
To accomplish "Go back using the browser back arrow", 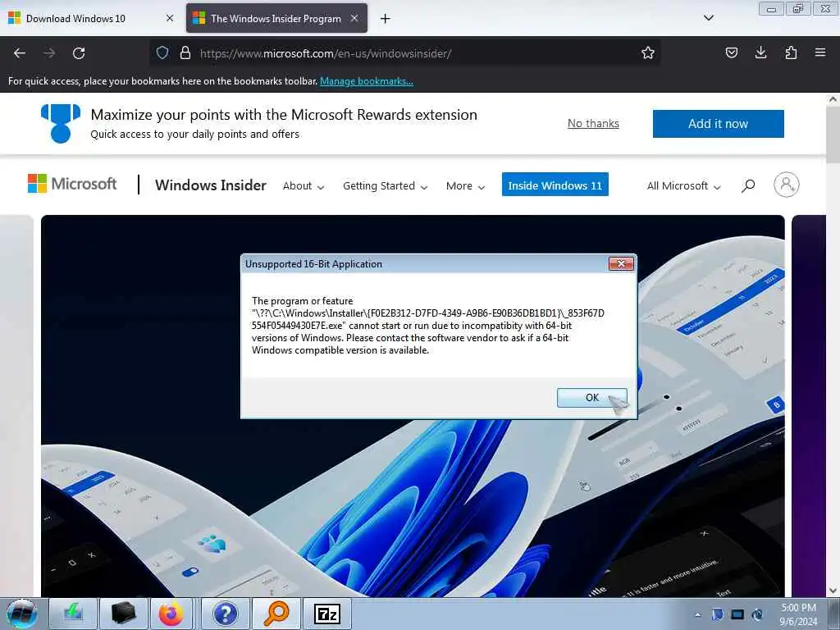I will [20, 53].
